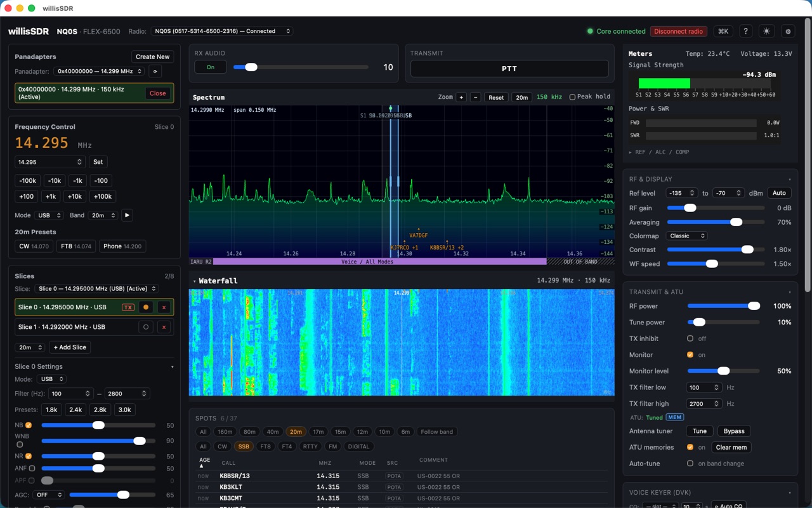The image size is (812, 508).
Task: Sort spots by AGE column arrow
Action: (x=204, y=463)
